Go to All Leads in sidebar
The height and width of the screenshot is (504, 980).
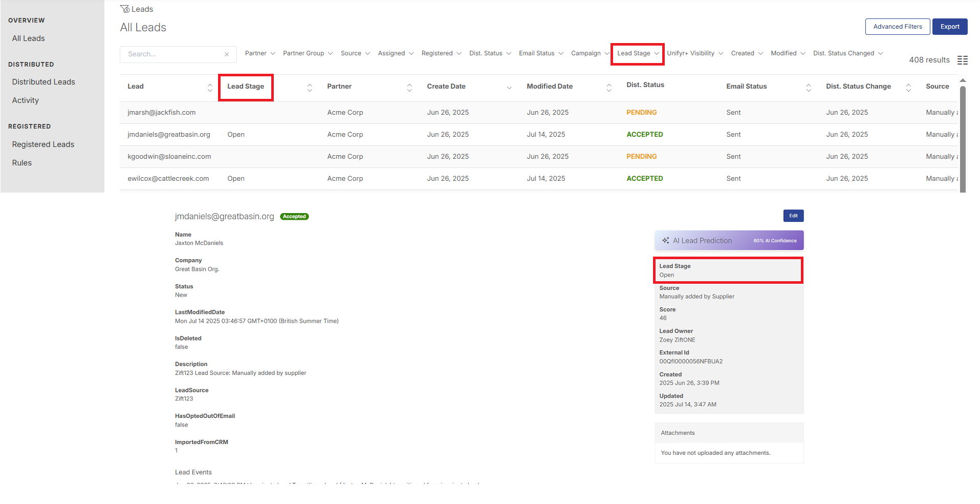(29, 38)
